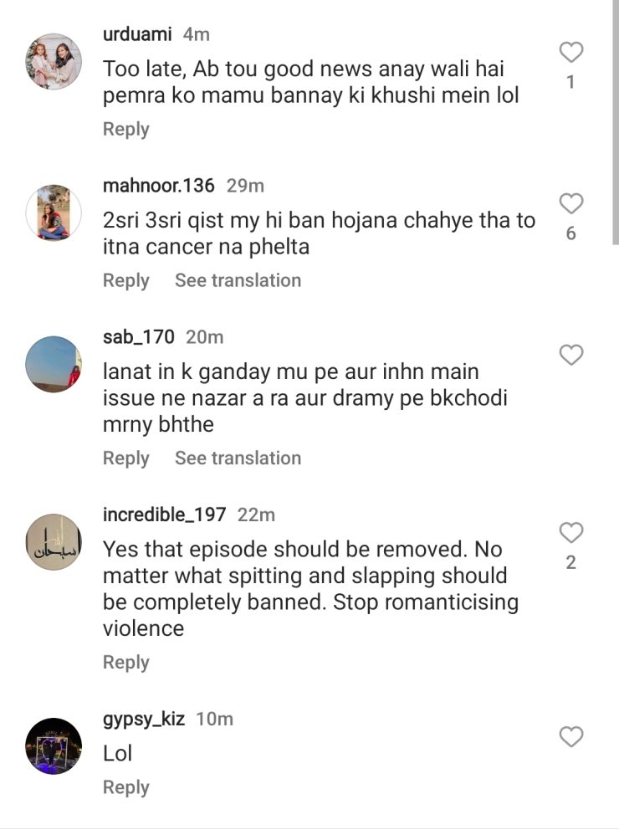Screen dimensions: 619x840
Task: Open urduami's profile picture
Action: pyautogui.click(x=54, y=62)
